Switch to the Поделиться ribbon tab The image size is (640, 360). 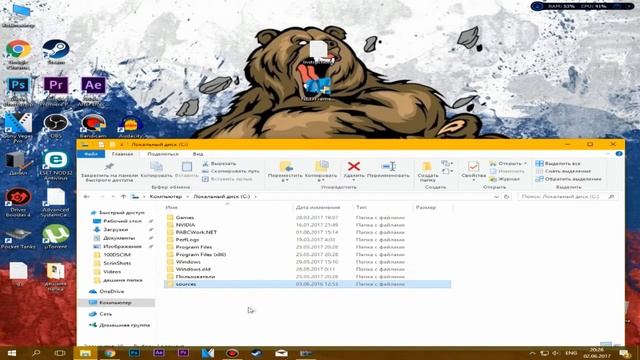163,154
